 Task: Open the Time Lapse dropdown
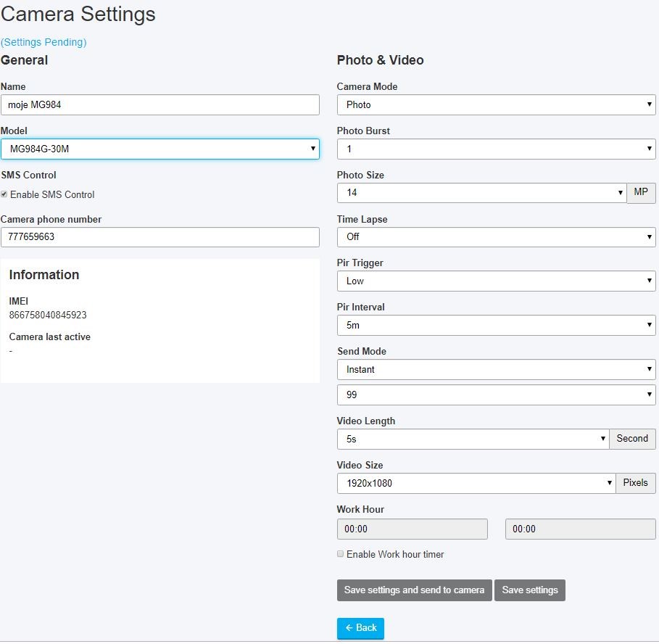point(496,237)
